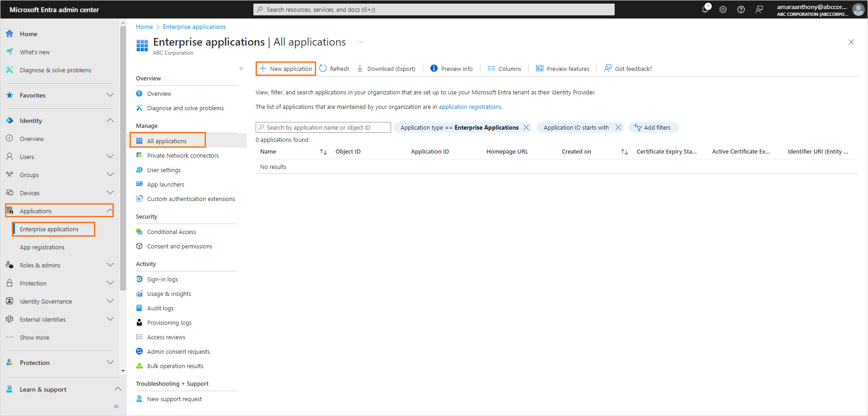Image resolution: width=868 pixels, height=416 pixels.
Task: Open New support request
Action: coord(174,399)
